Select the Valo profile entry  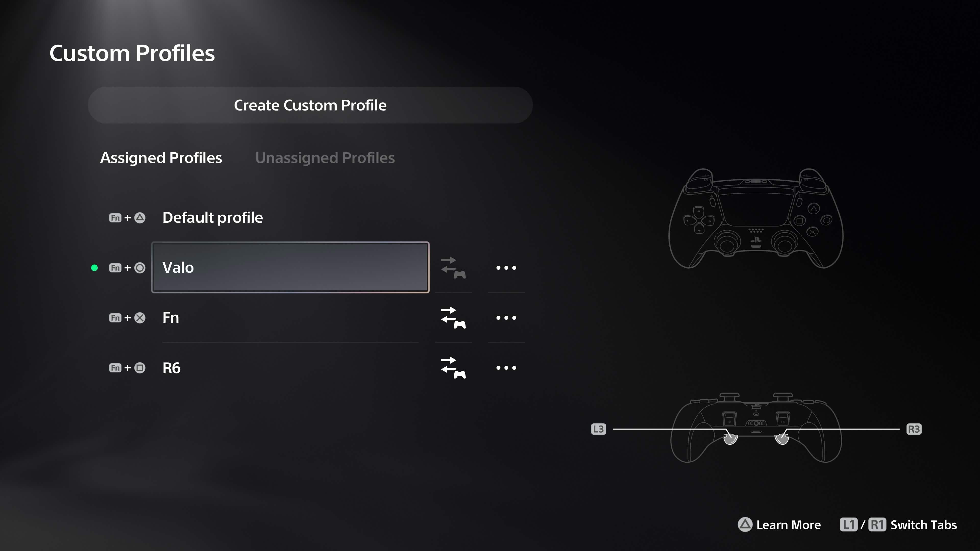(x=291, y=267)
